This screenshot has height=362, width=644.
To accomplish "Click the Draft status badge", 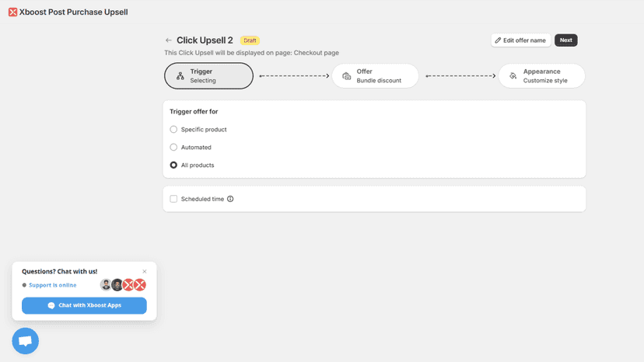I will (250, 40).
